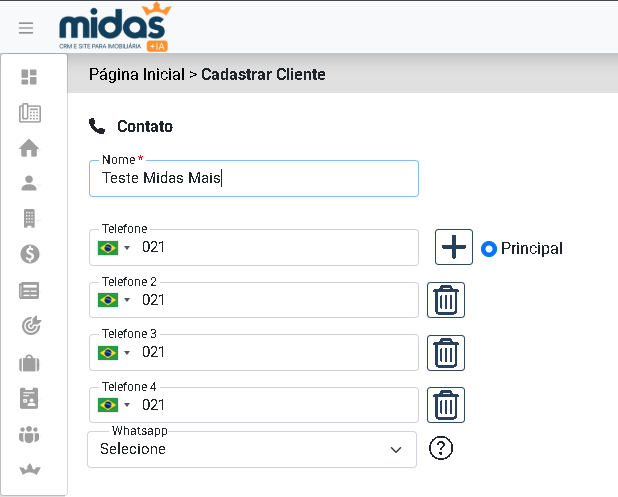
Task: Open the crown icon in sidebar
Action: click(x=29, y=470)
